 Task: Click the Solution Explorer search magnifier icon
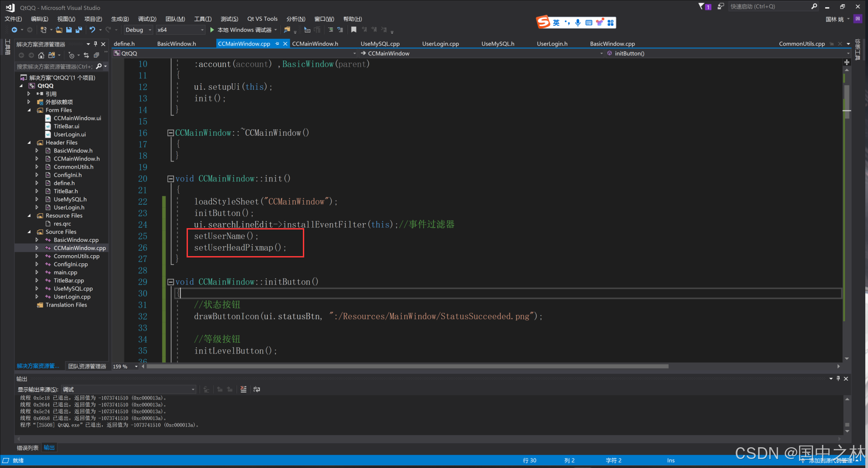[99, 66]
